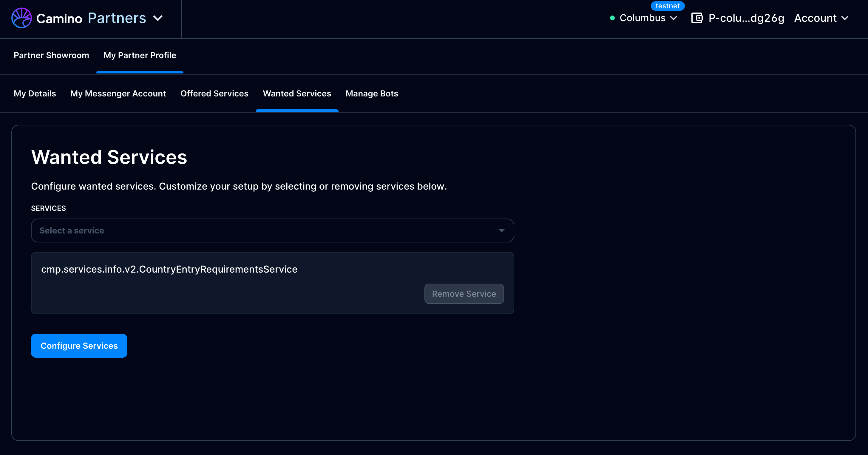Screen dimensions: 868x455
Task: Expand the Partners app switcher chevron
Action: pos(158,18)
